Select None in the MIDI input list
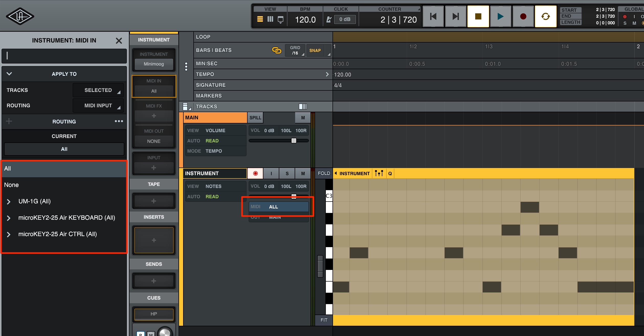644x336 pixels. tap(64, 185)
